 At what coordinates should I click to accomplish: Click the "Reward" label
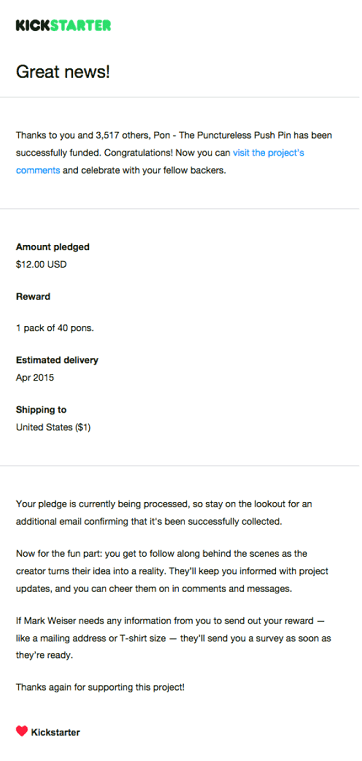(33, 297)
